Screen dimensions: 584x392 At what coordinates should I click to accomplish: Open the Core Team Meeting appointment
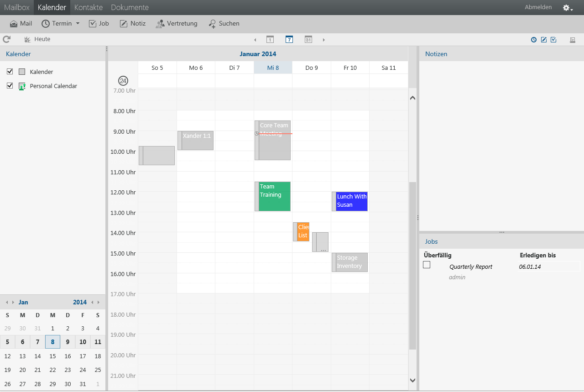(272, 140)
